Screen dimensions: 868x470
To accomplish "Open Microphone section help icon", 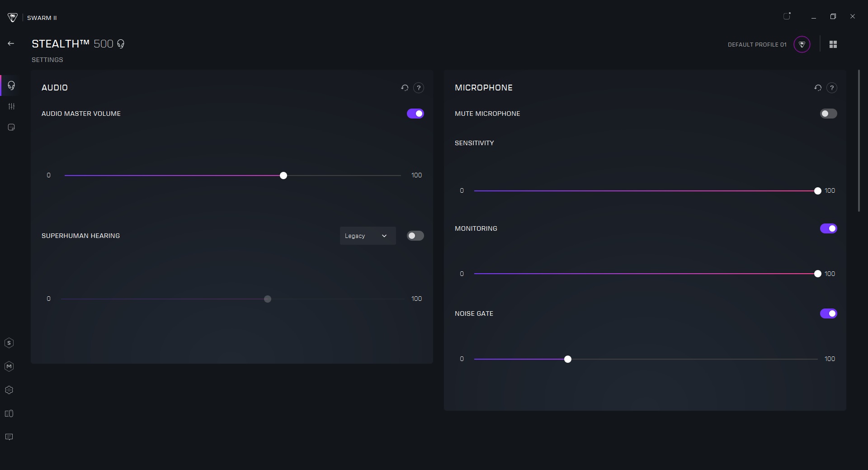I will point(832,88).
